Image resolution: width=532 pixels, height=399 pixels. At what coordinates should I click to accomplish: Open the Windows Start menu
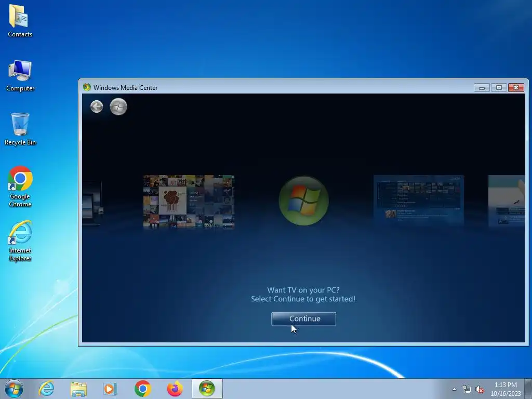pos(14,389)
